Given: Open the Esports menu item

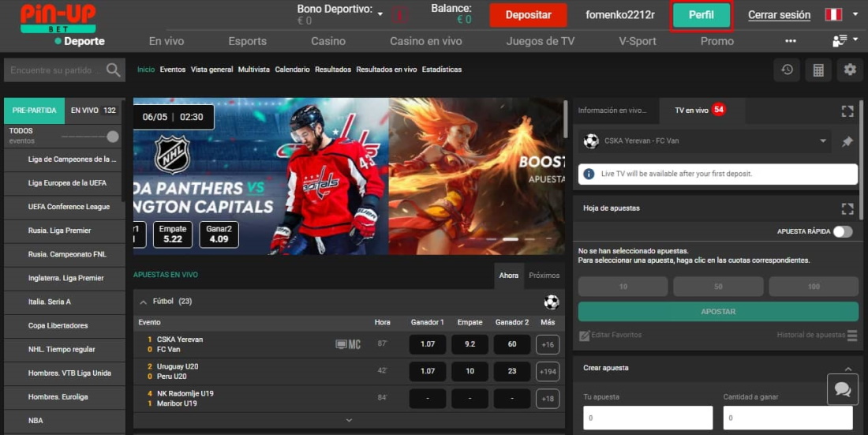Looking at the screenshot, I should (x=248, y=41).
